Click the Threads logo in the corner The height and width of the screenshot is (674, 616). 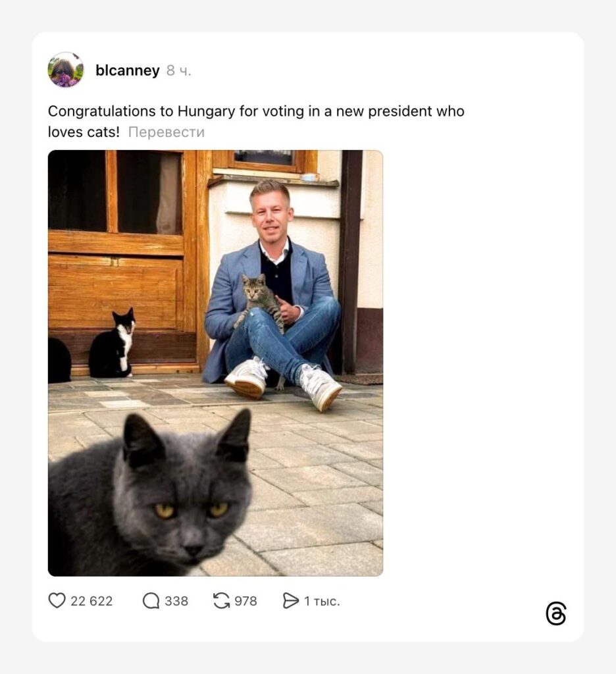coord(556,613)
